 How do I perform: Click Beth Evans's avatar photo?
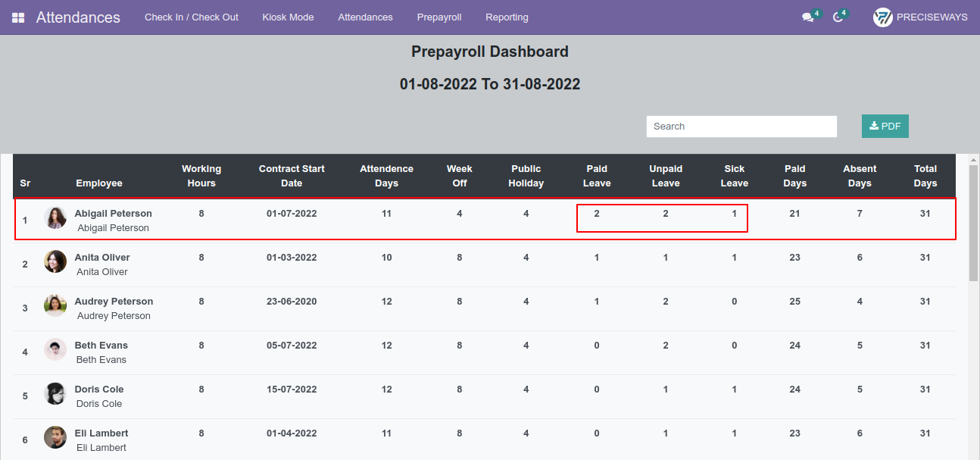55,349
